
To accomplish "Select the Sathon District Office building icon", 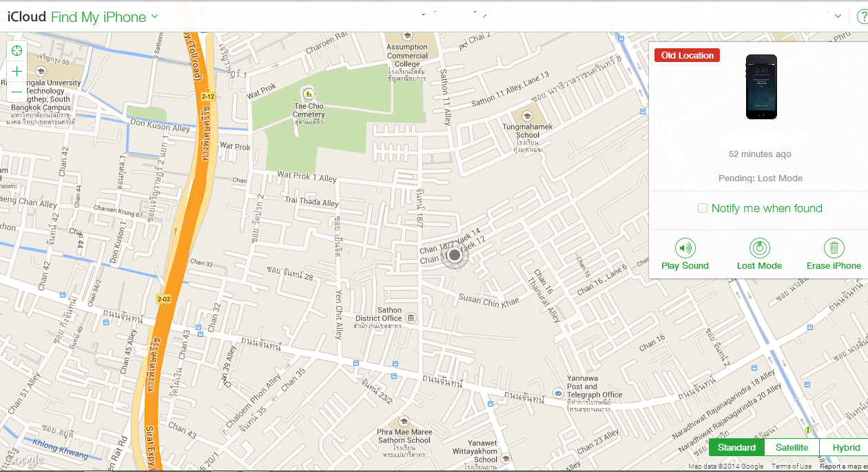I will pos(411,318).
